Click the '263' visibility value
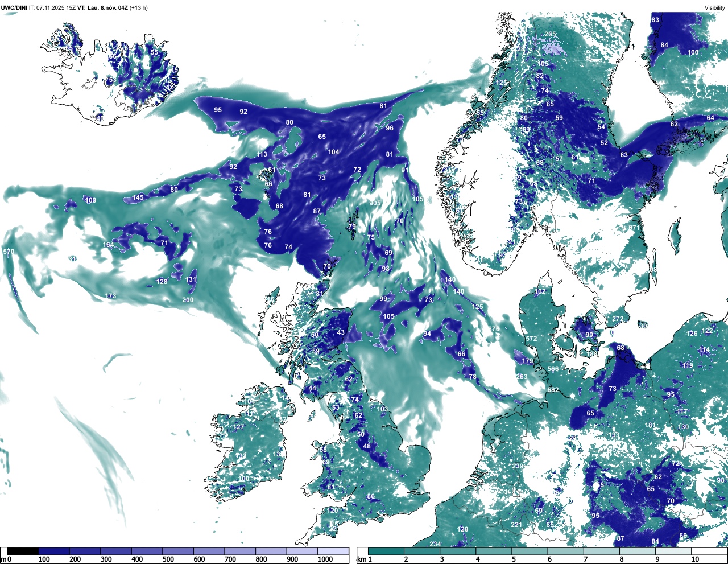The image size is (728, 564). point(522,377)
